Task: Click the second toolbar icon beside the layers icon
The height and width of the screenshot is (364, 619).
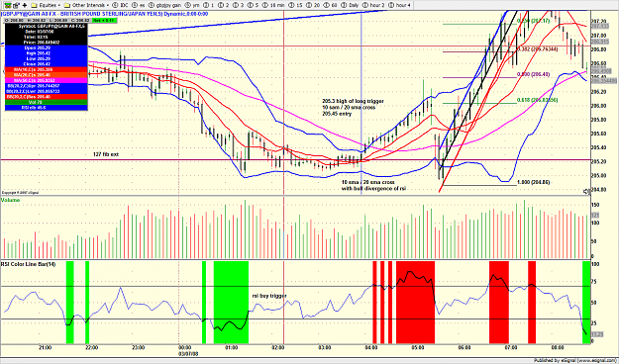Action: [16, 5]
